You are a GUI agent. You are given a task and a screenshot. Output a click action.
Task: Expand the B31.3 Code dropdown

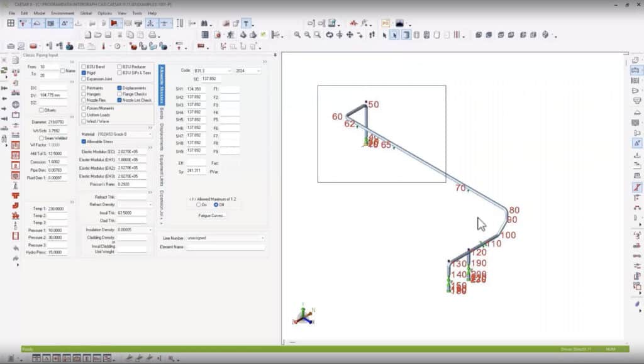click(x=229, y=71)
